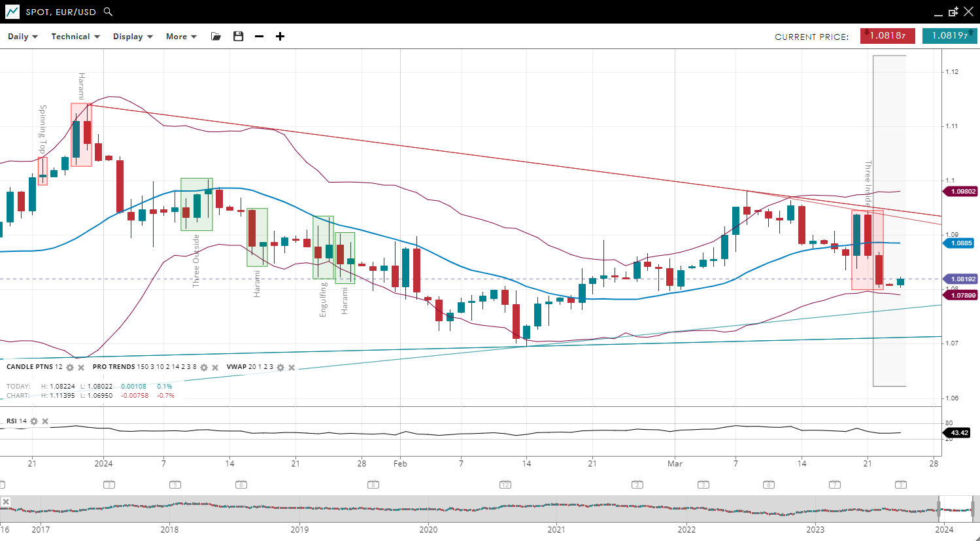
Task: Zoom out with the minus icon
Action: coord(259,37)
